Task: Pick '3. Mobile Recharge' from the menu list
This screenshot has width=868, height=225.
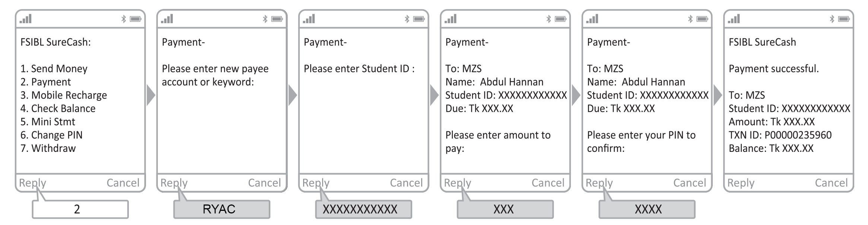Action: tap(64, 95)
